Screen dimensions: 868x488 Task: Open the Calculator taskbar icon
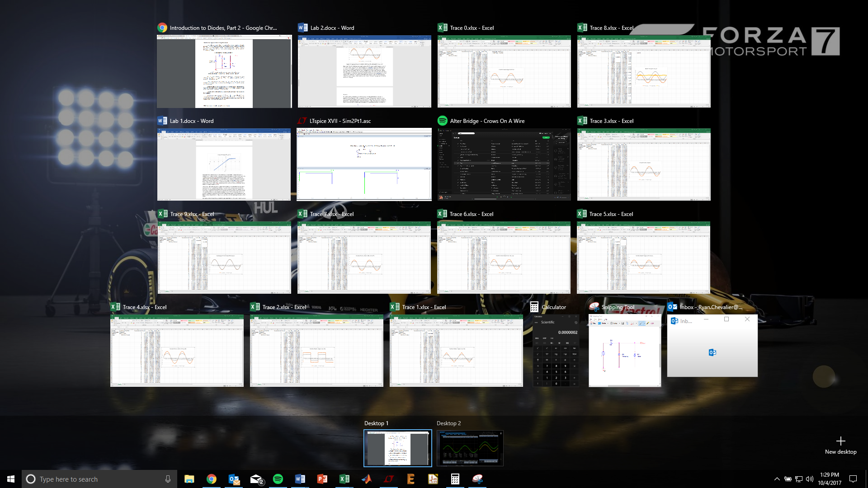click(455, 479)
